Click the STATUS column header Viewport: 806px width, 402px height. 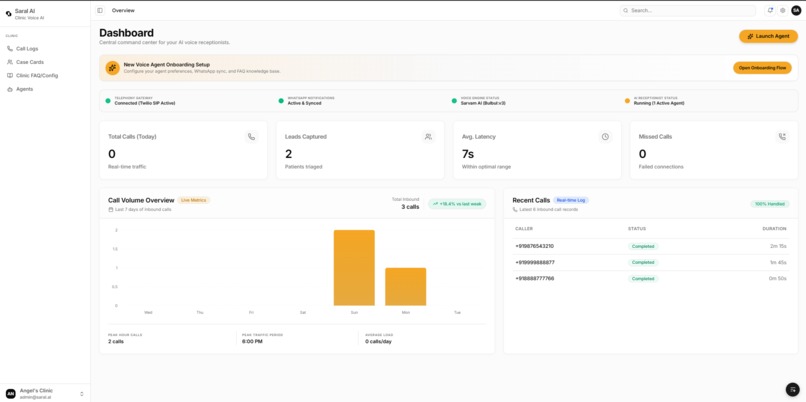click(637, 229)
